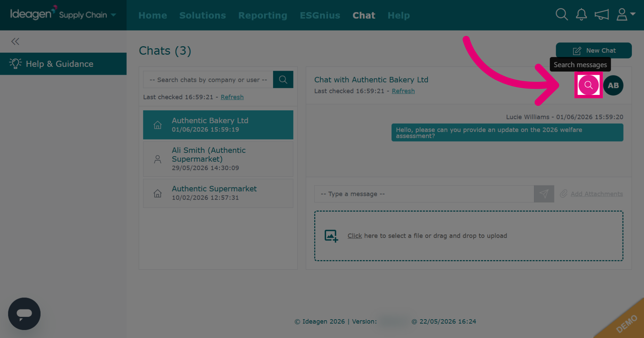Open the Solutions menu
The width and height of the screenshot is (644, 338).
click(x=203, y=15)
